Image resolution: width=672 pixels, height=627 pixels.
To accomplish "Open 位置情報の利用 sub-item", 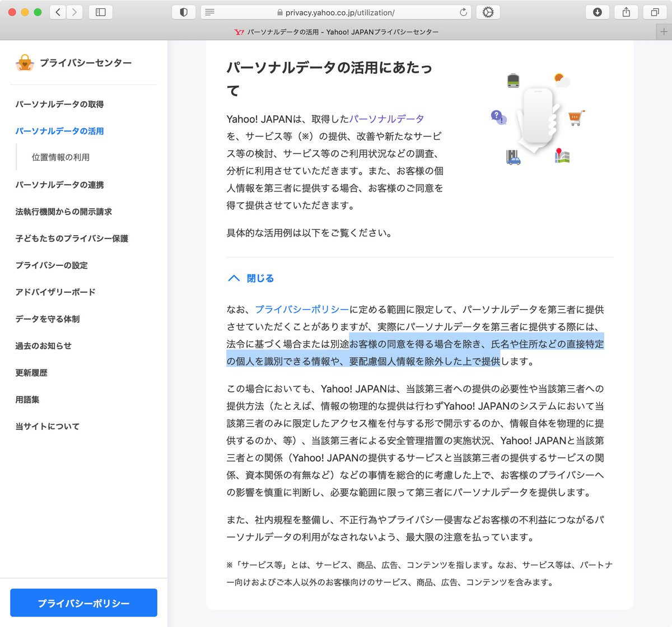I will pyautogui.click(x=60, y=157).
